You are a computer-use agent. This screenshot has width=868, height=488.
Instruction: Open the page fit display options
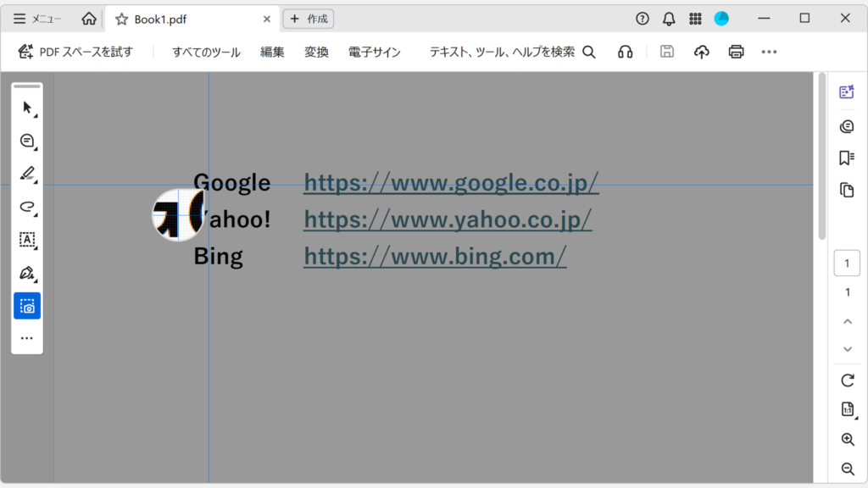click(x=848, y=409)
